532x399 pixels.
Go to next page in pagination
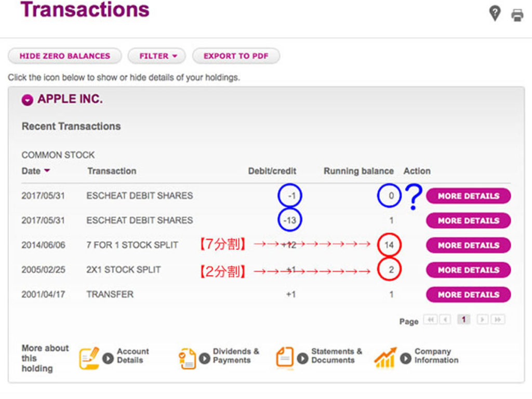[483, 320]
